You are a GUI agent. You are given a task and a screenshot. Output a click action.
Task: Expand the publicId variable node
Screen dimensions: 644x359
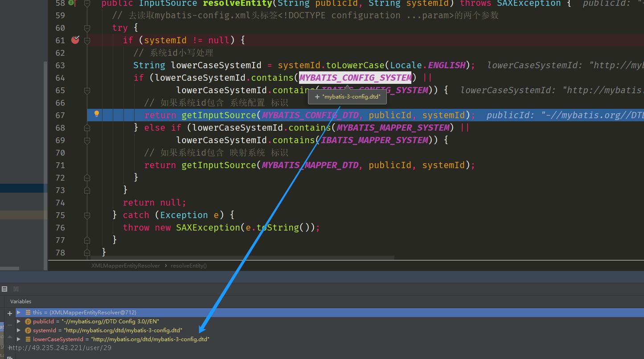[19, 321]
